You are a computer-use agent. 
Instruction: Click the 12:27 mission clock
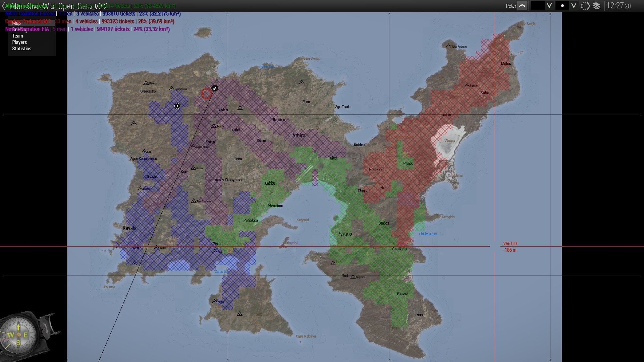point(618,6)
